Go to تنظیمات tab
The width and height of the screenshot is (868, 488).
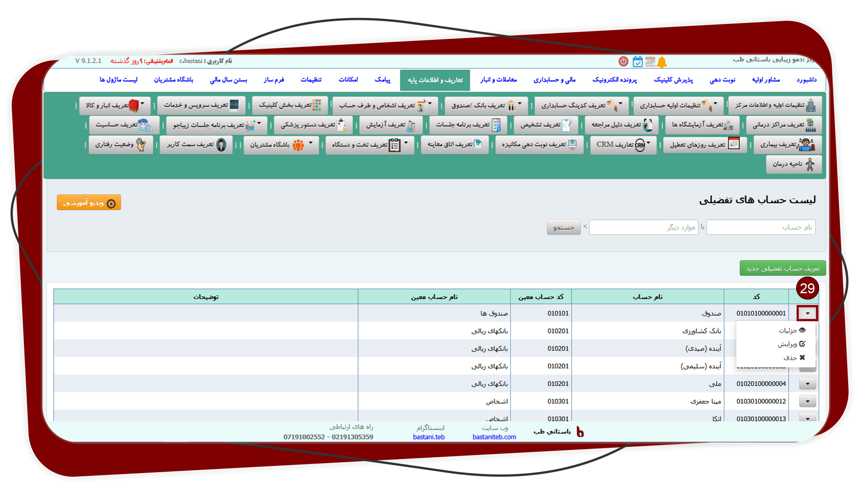click(x=311, y=80)
